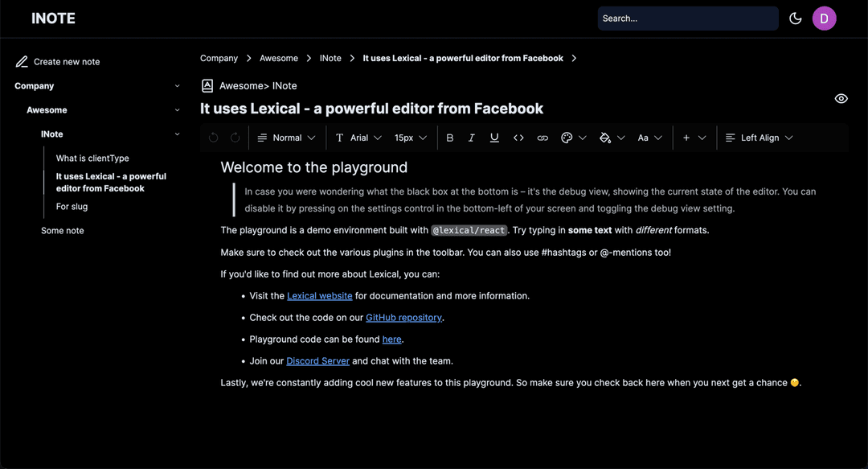Open the Arial font family dropdown

click(358, 138)
